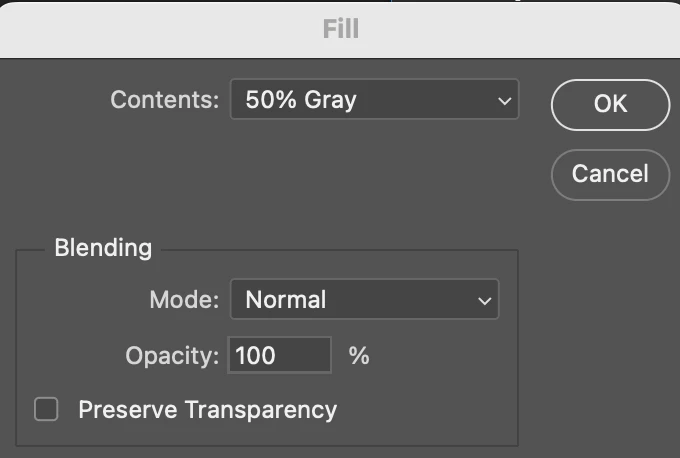Click the Preserve Transparency label text
The height and width of the screenshot is (458, 680).
pyautogui.click(x=207, y=409)
